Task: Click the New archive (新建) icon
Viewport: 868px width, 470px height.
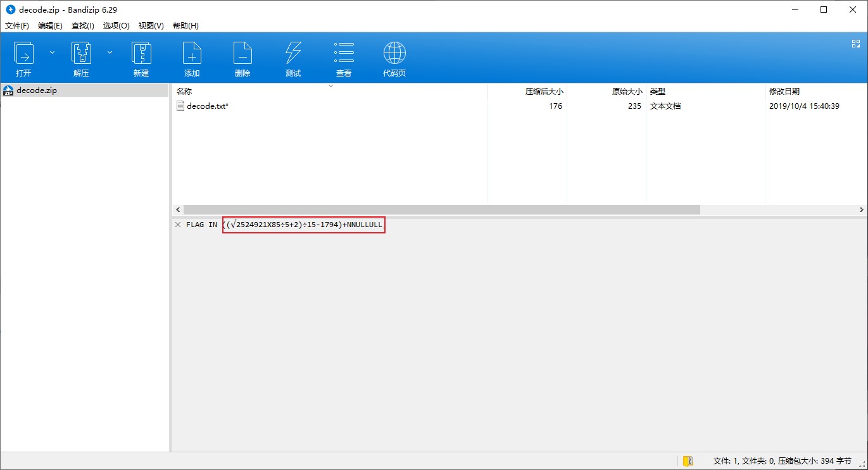Action: [x=141, y=53]
